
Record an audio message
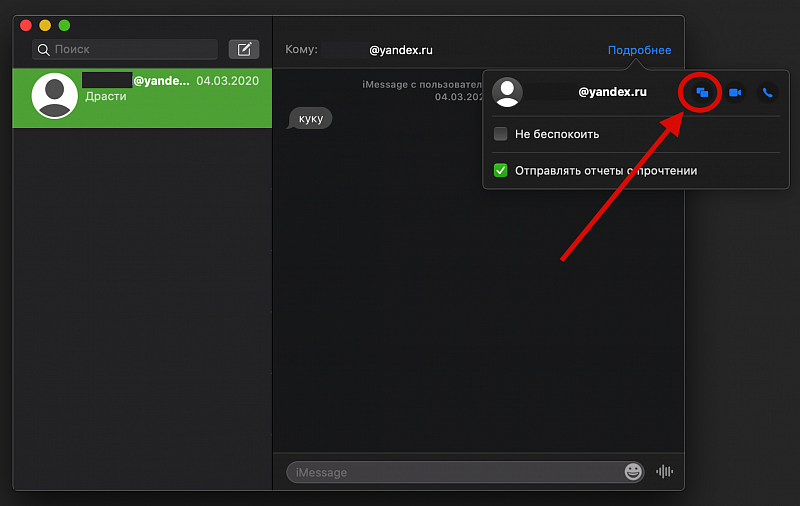click(664, 472)
